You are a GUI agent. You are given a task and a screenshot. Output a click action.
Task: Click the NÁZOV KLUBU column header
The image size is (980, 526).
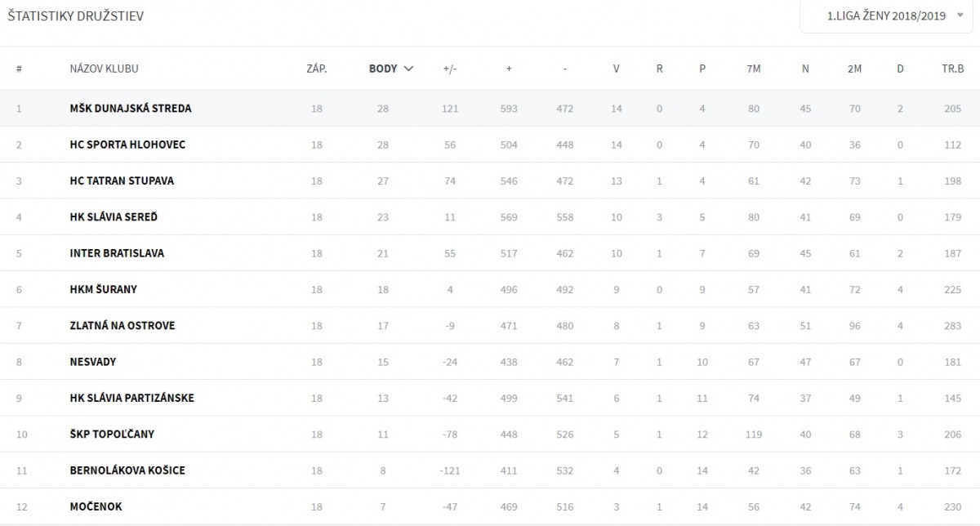pos(104,69)
